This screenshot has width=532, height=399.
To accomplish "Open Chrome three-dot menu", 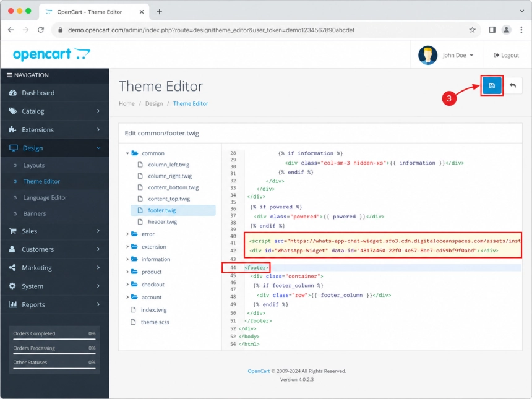I will (x=521, y=30).
